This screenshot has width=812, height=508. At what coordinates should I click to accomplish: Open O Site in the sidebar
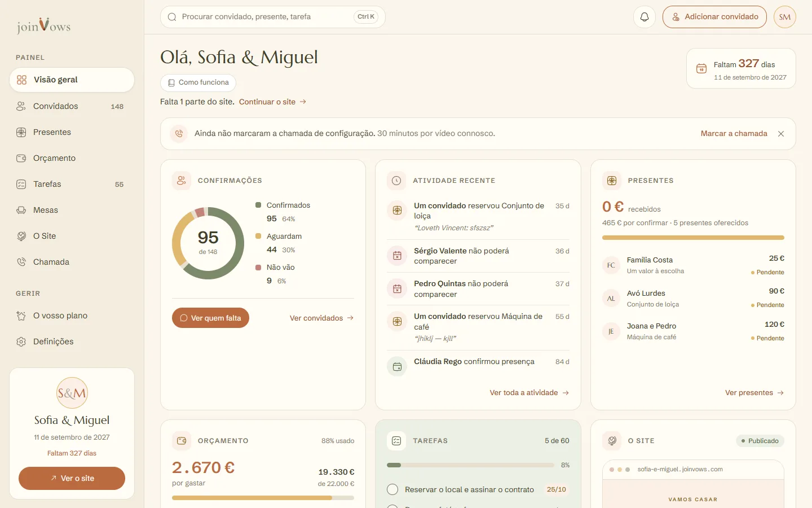click(x=72, y=236)
